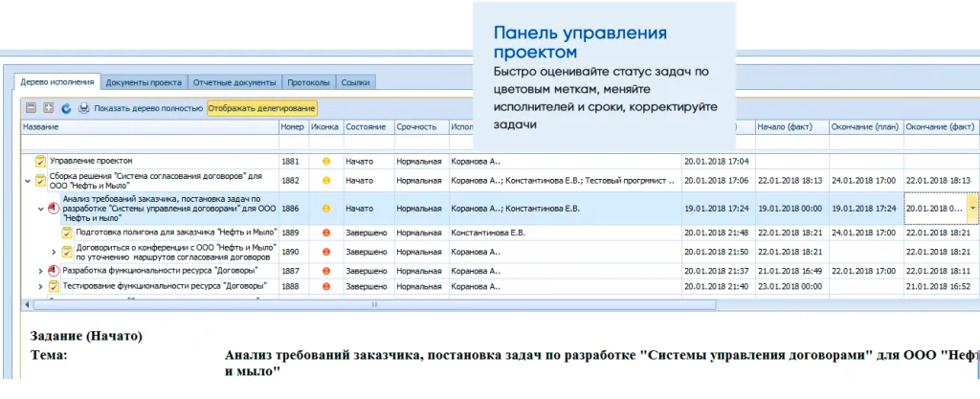
Task: Select the "Управление проектом" row
Action: coord(500,161)
